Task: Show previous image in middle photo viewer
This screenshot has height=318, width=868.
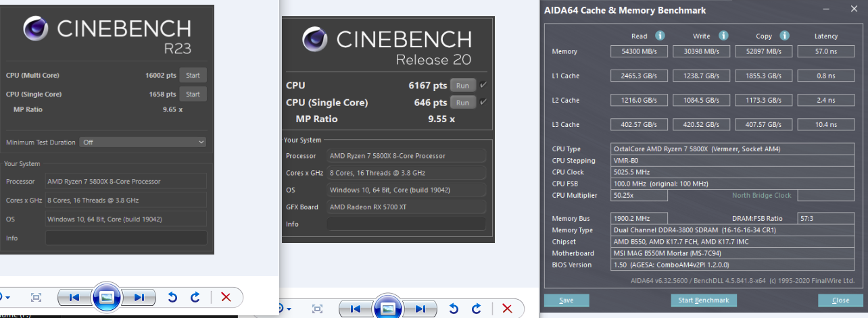Action: tap(356, 309)
